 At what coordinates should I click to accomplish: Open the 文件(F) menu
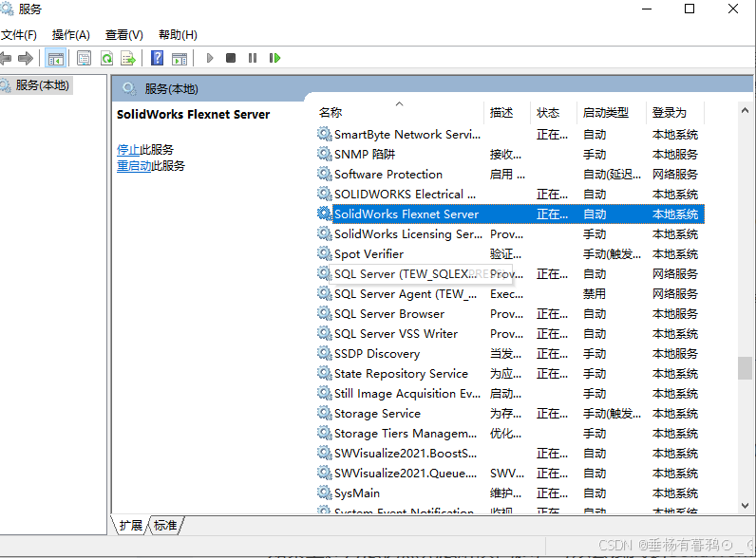pos(19,35)
